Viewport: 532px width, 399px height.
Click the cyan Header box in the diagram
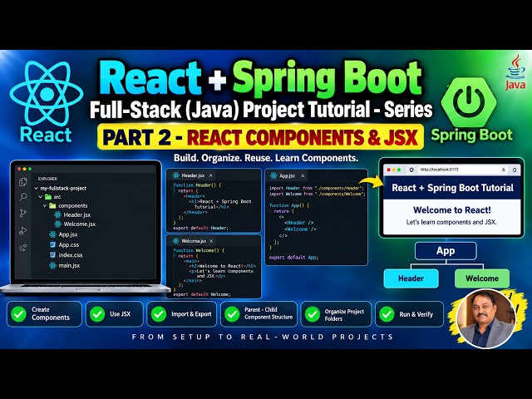(411, 278)
